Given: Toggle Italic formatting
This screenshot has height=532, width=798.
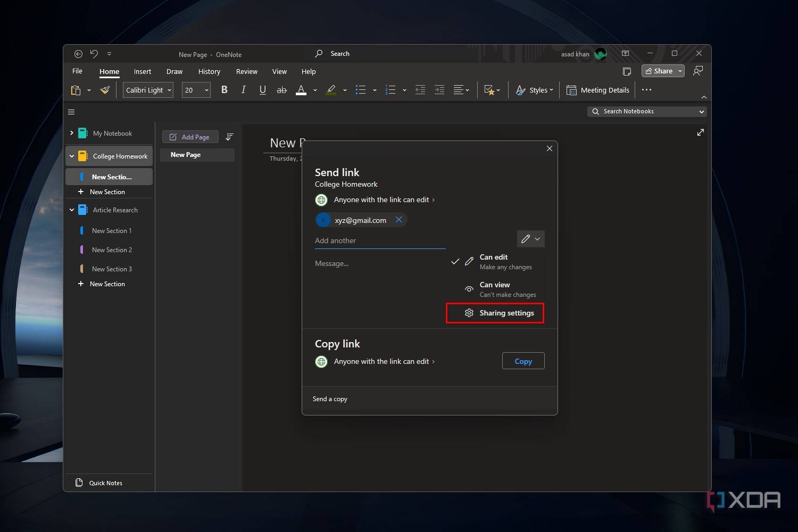Looking at the screenshot, I should pos(244,90).
